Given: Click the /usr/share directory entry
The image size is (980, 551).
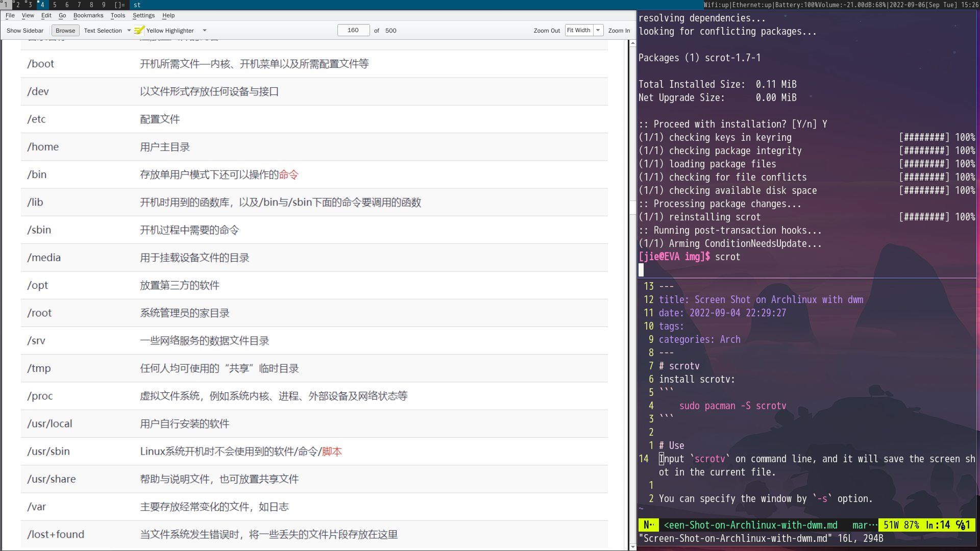Looking at the screenshot, I should tap(52, 479).
